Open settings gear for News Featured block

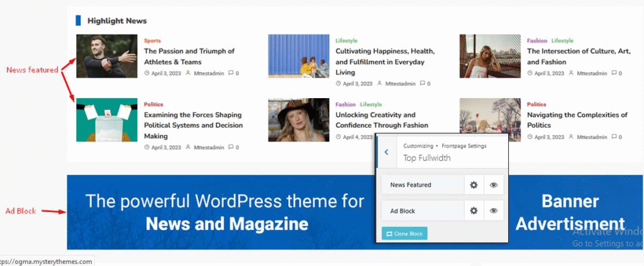[474, 185]
